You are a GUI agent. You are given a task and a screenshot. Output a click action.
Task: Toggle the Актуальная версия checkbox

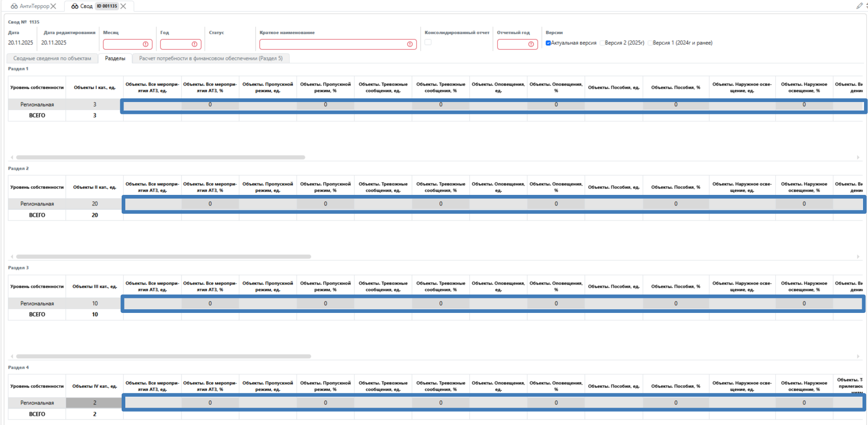(x=548, y=43)
